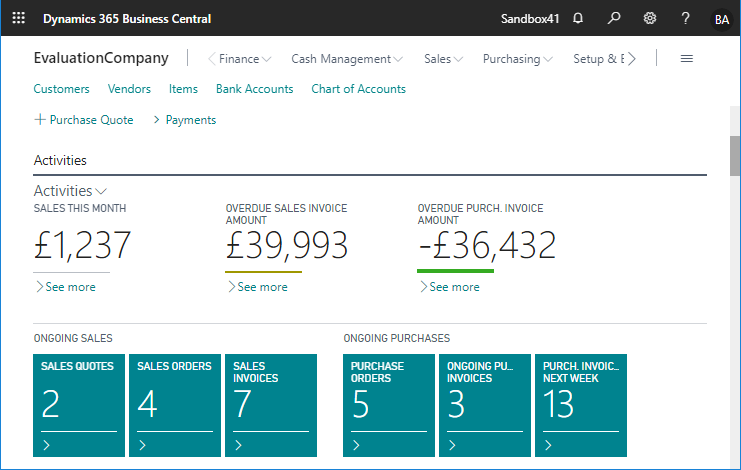Click the help question mark icon

pyautogui.click(x=685, y=19)
